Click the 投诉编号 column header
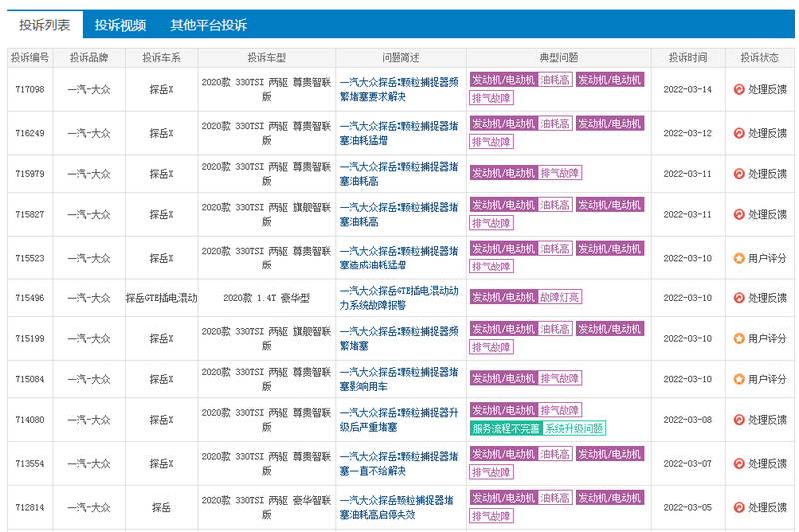The image size is (799, 532). (x=30, y=58)
